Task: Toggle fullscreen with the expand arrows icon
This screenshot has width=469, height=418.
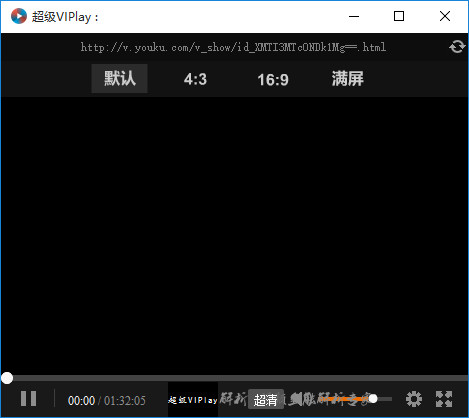Action: click(x=444, y=399)
